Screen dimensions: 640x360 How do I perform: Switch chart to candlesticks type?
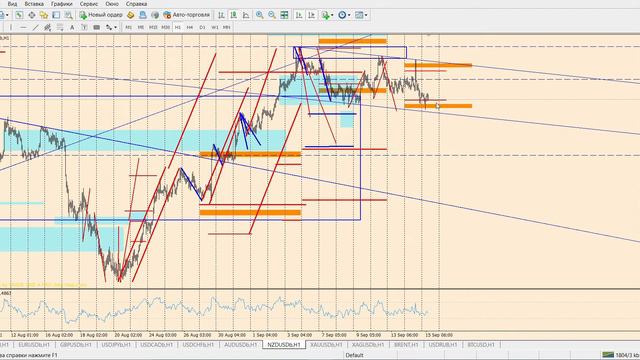(233, 15)
